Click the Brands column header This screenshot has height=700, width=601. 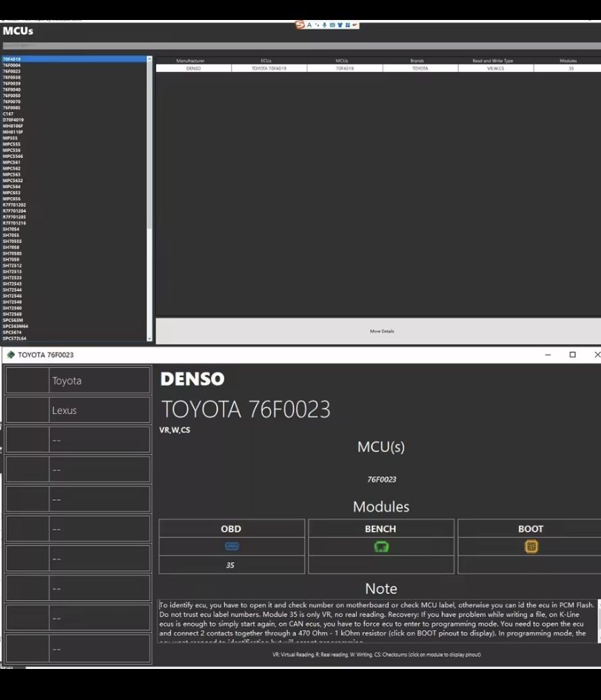(417, 61)
